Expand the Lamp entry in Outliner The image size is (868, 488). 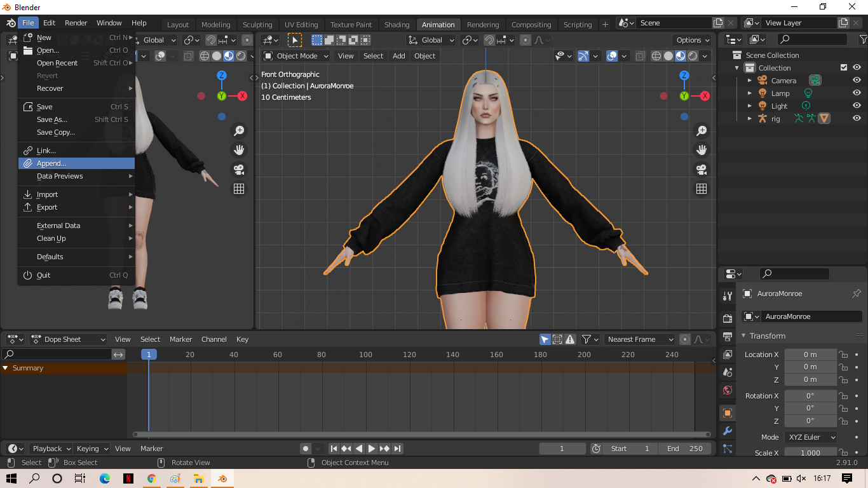click(x=750, y=93)
